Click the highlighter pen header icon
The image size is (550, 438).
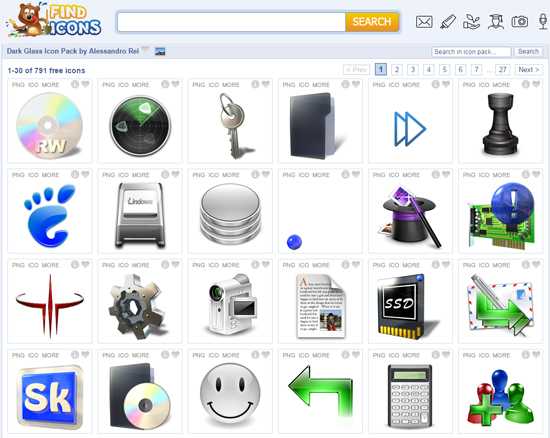(x=448, y=22)
